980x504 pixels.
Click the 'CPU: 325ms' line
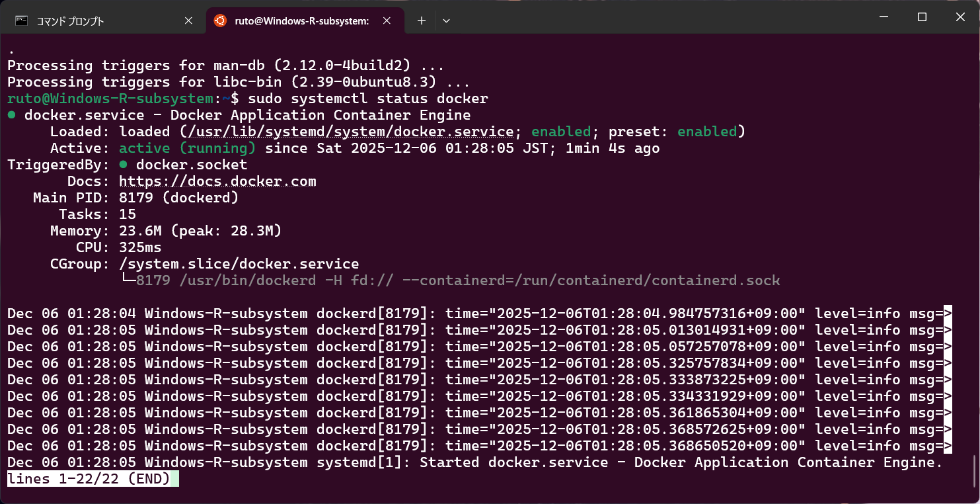point(118,247)
